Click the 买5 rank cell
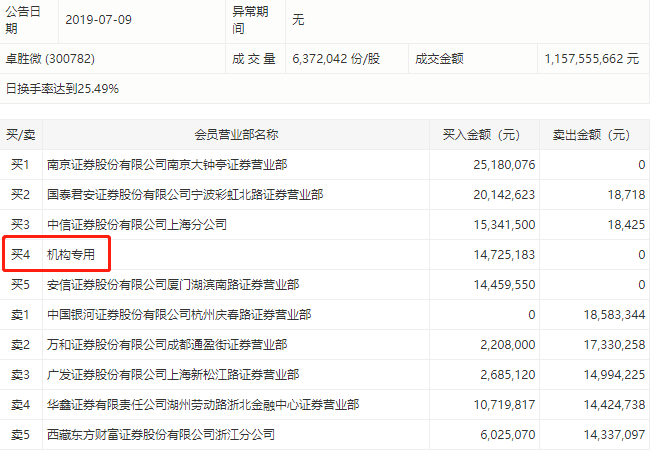The image size is (661, 453). tap(20, 285)
